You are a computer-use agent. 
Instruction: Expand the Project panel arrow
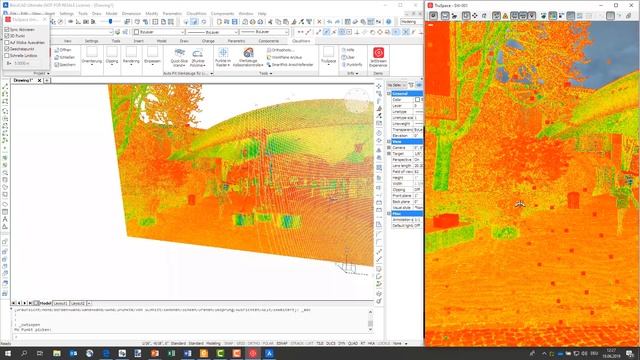[x=48, y=73]
